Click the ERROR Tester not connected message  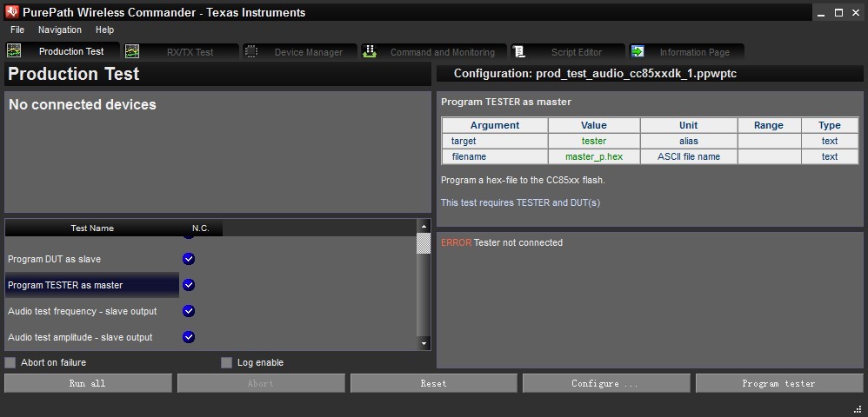coord(502,242)
